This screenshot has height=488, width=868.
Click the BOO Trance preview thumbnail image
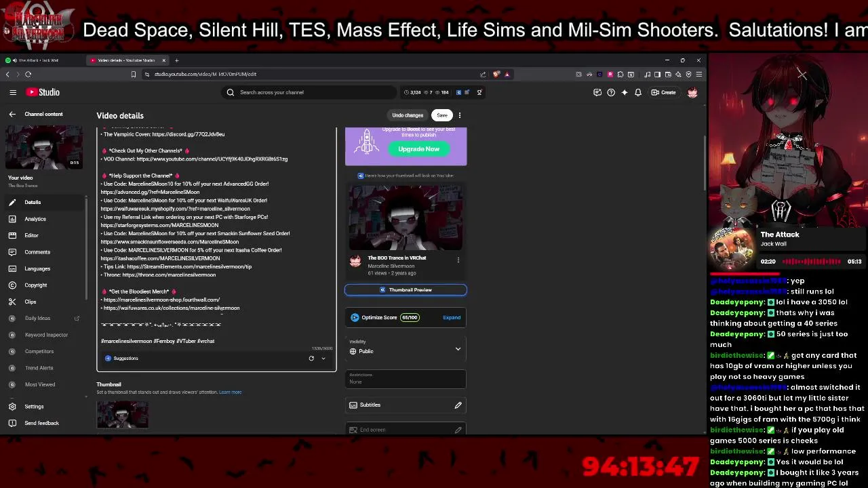tap(406, 218)
